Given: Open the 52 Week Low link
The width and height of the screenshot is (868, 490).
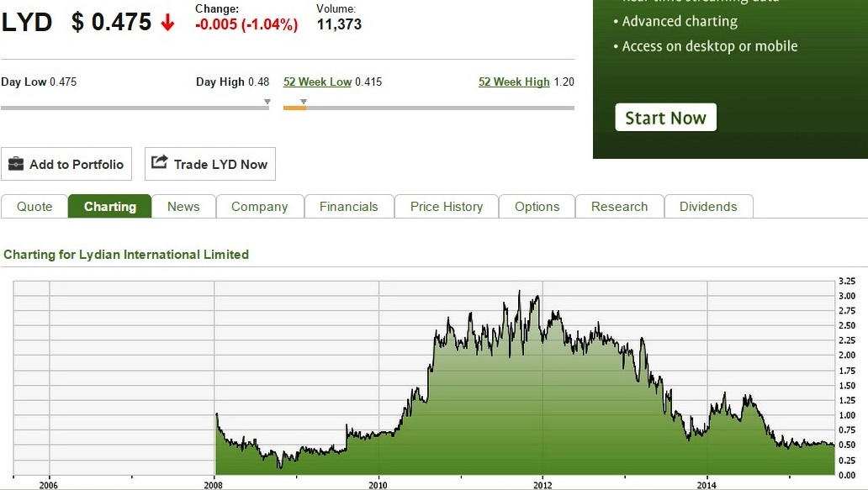Looking at the screenshot, I should point(317,82).
